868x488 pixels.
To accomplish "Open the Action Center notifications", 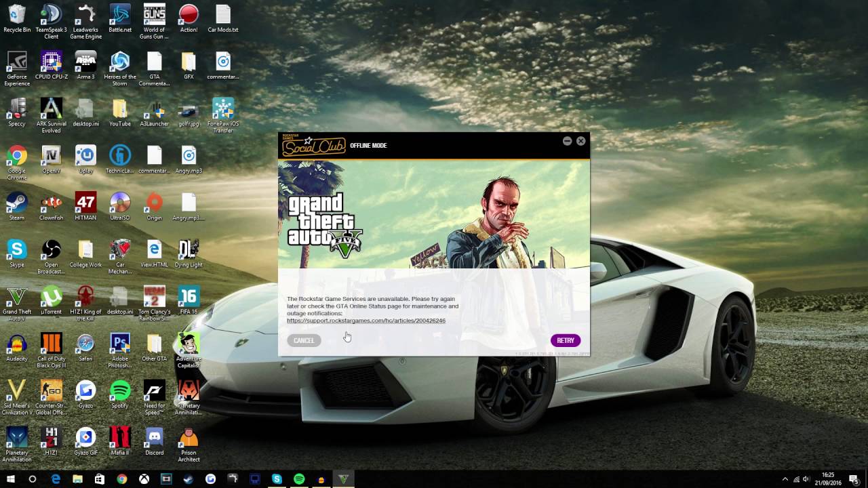I will coord(854,479).
